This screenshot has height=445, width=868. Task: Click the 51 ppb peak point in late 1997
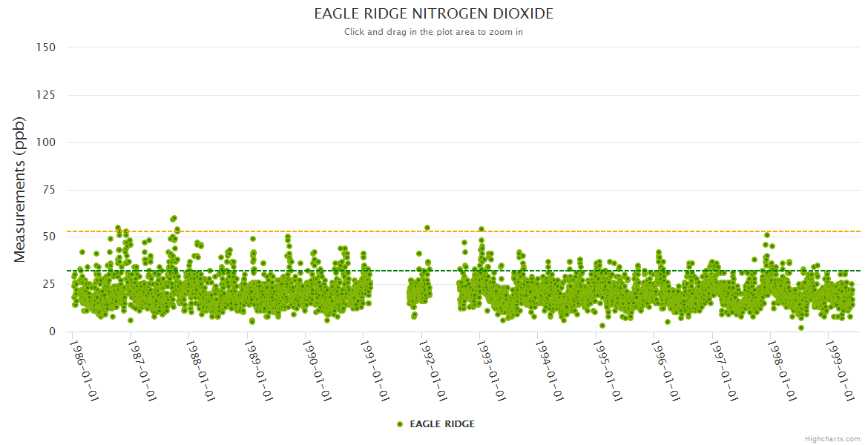coord(767,235)
